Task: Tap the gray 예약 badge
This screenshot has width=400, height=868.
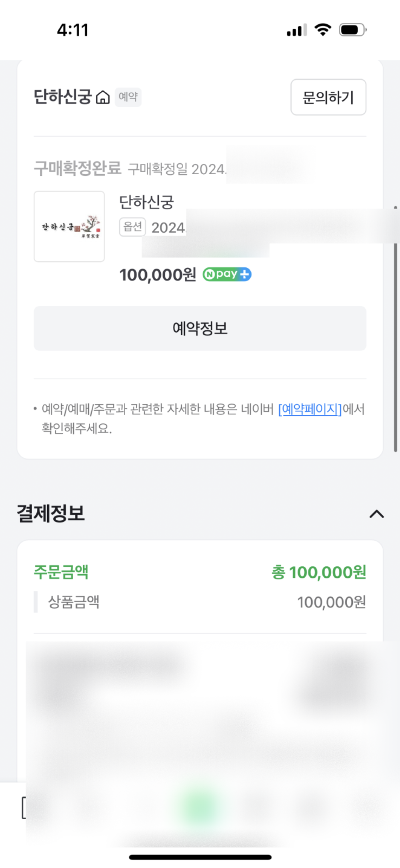Action: point(128,97)
